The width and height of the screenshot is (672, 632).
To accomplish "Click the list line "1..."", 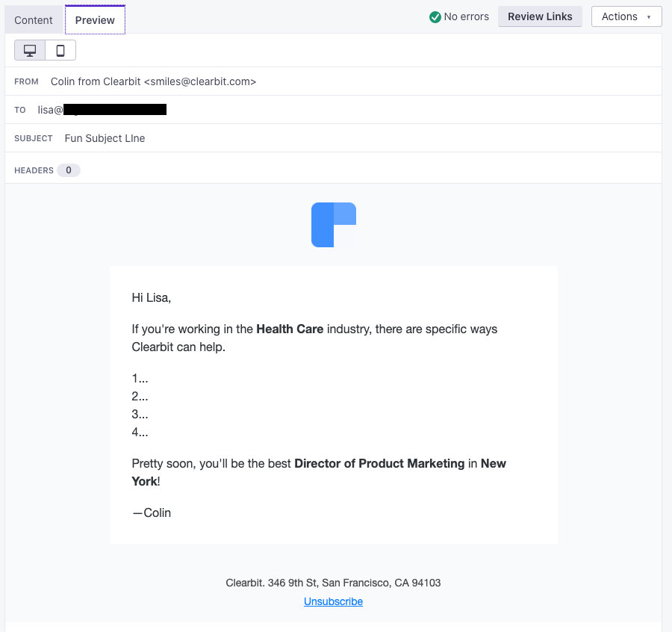I will (x=140, y=378).
